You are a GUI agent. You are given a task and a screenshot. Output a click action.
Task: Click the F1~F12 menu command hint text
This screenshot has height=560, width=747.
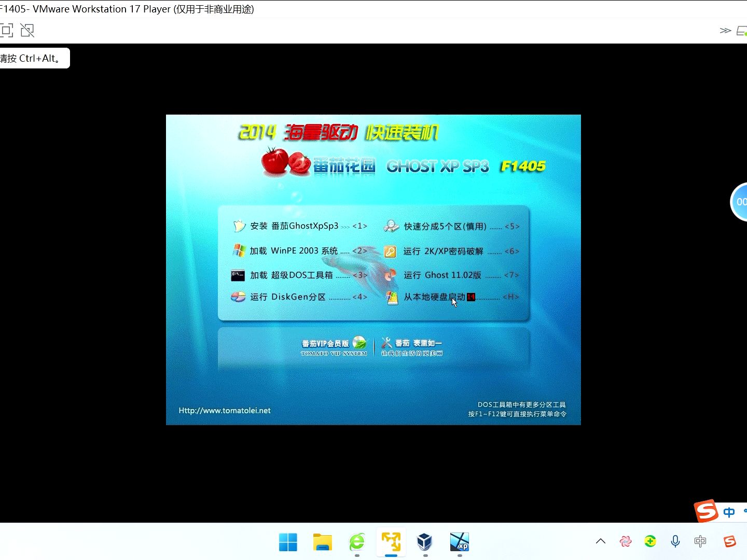[x=517, y=414]
